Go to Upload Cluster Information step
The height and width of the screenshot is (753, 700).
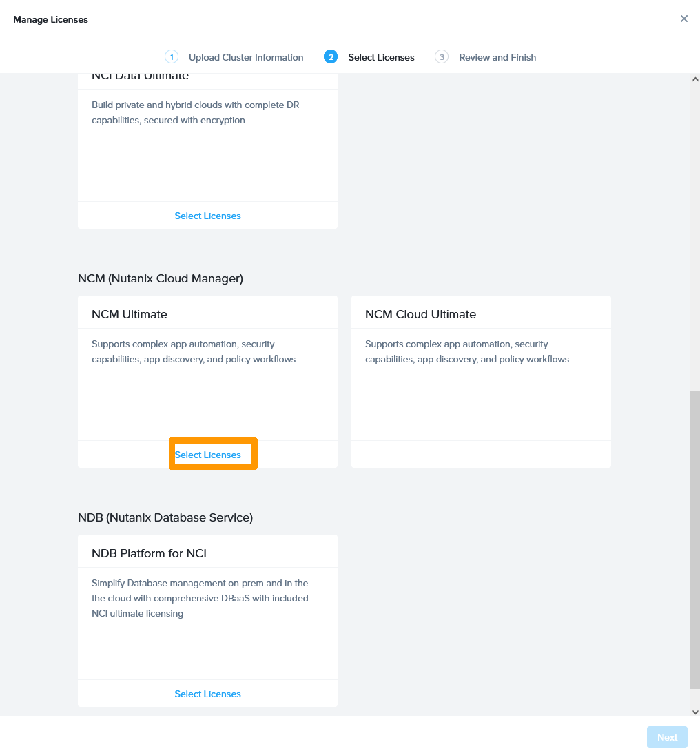(x=246, y=57)
